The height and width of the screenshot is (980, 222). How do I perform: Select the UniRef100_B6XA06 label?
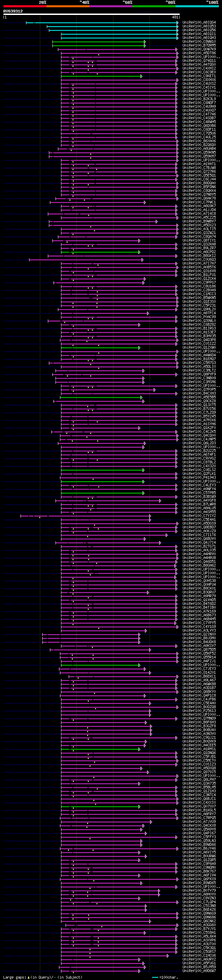click(199, 141)
